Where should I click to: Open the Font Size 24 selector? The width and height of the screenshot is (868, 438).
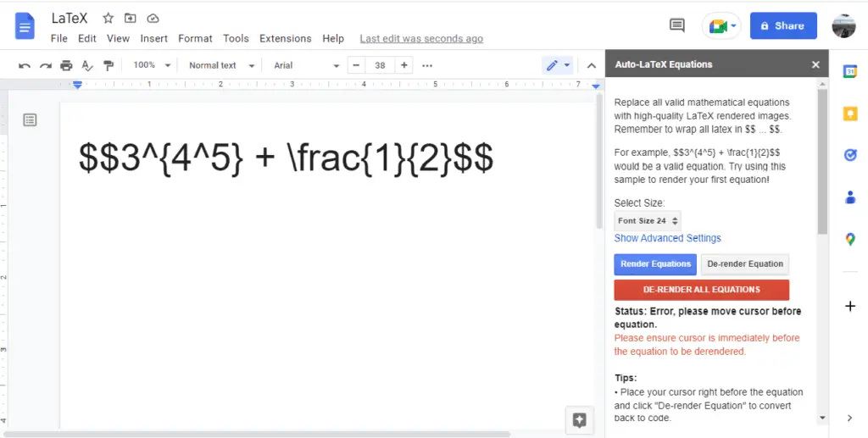point(648,220)
